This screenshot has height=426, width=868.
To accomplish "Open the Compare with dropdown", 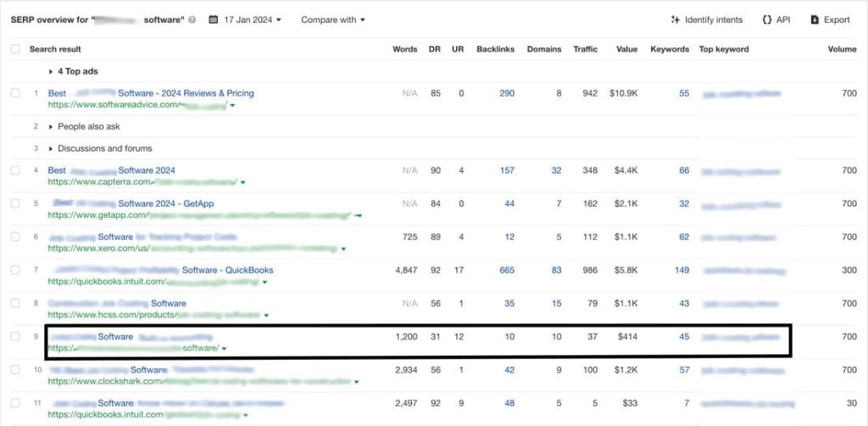I will click(x=332, y=19).
